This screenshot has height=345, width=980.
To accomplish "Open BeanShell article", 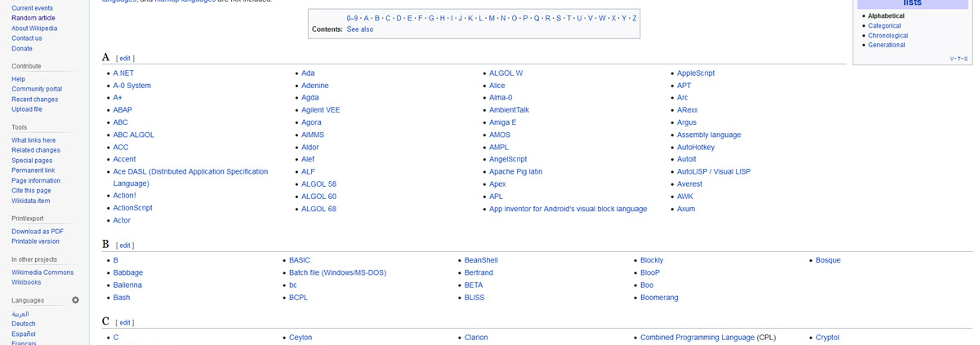I will [x=481, y=261].
